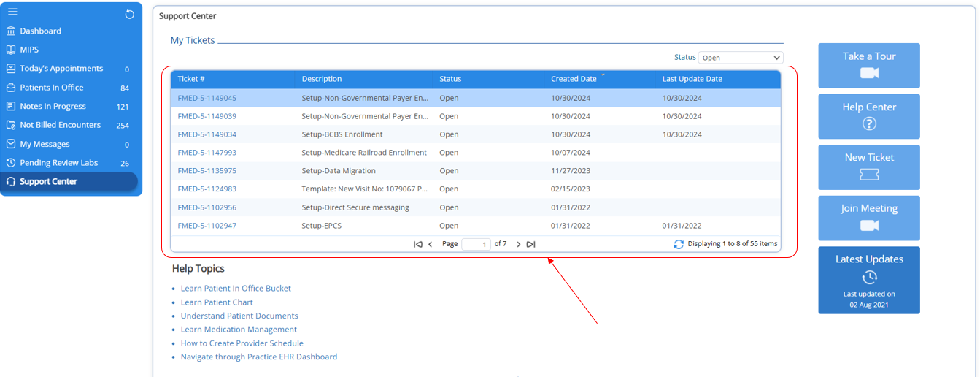The height and width of the screenshot is (377, 980).
Task: Open ticket FMED-5-1135975
Action: [x=207, y=171]
